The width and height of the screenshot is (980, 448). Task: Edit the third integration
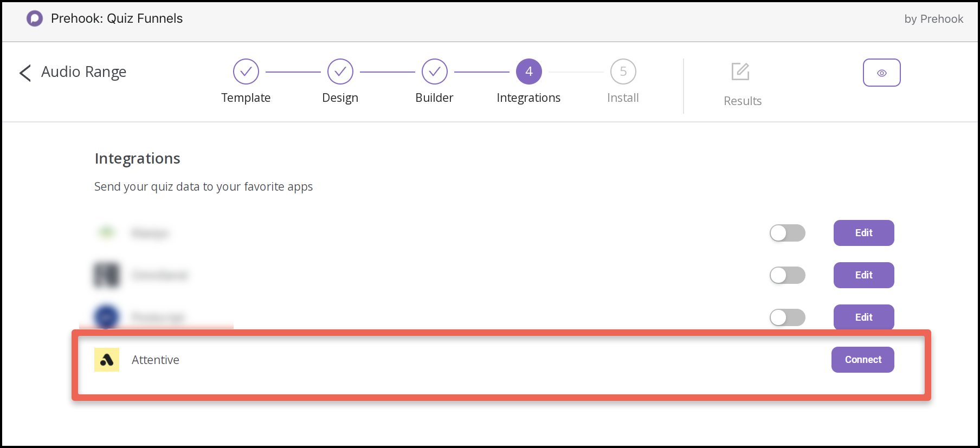863,317
